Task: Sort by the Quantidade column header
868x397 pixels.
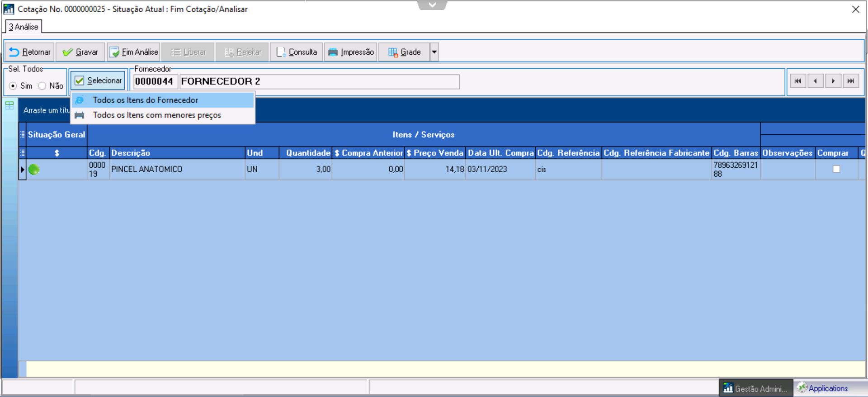Action: tap(306, 153)
